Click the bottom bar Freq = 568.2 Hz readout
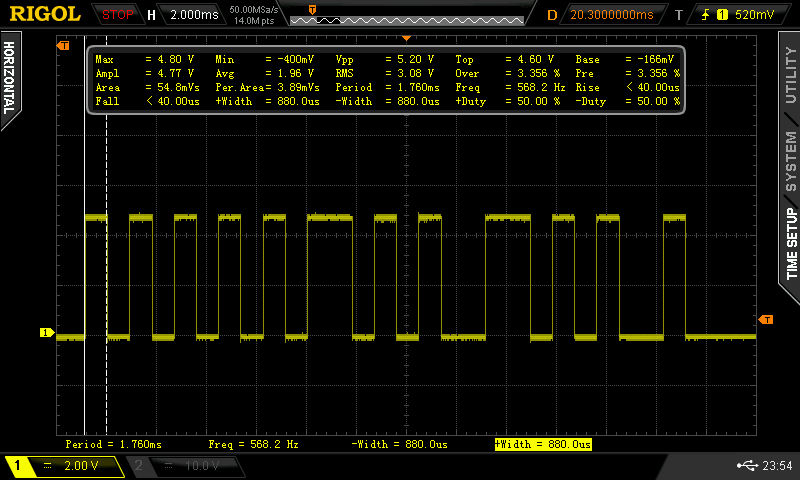This screenshot has height=480, width=800. 254,444
